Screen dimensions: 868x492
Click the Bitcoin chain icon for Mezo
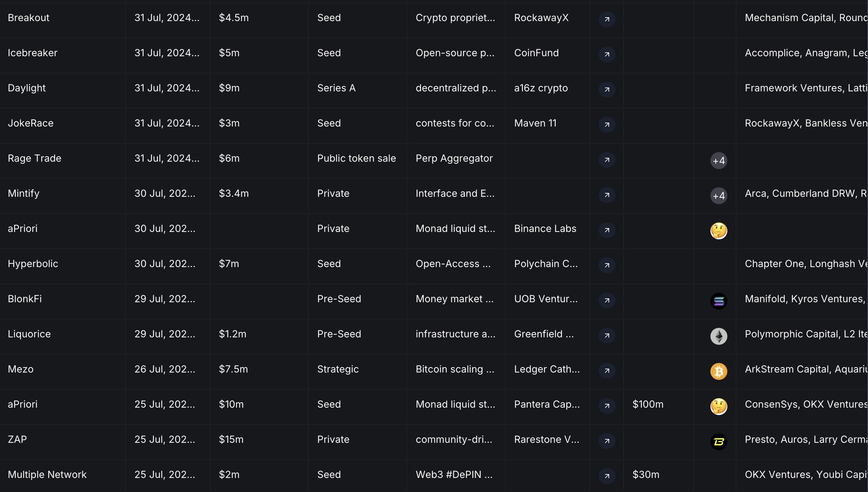[x=719, y=371]
